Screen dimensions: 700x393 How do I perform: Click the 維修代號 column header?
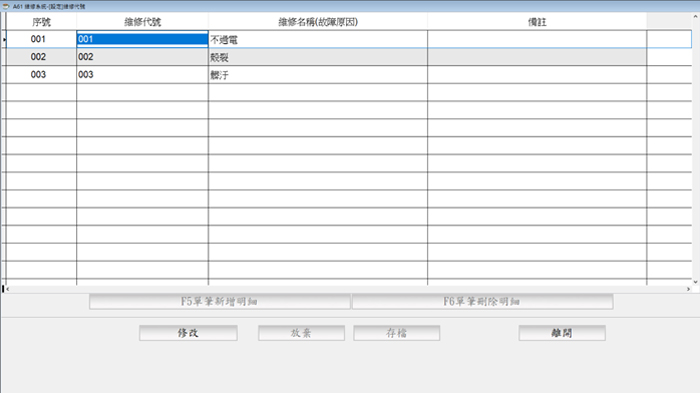click(142, 22)
